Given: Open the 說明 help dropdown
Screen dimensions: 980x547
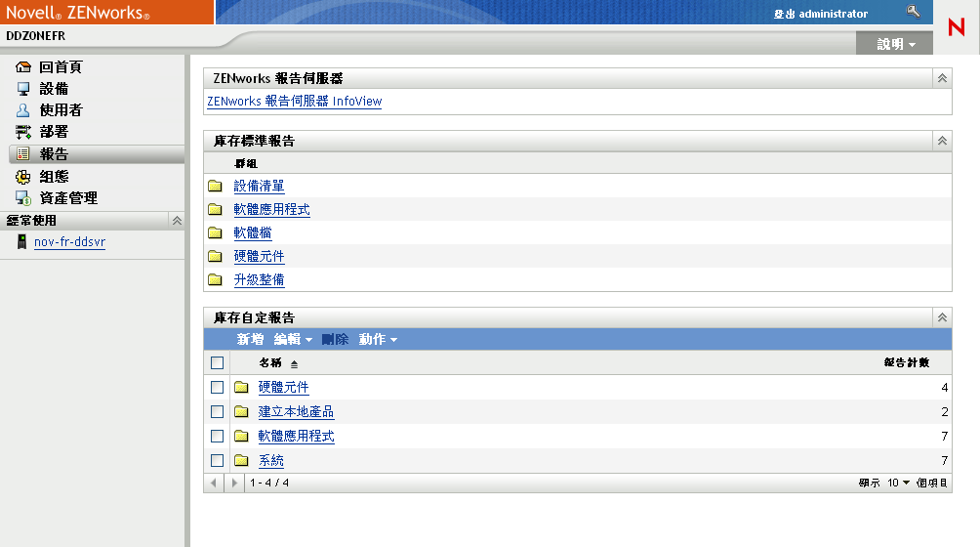Looking at the screenshot, I should (x=896, y=44).
